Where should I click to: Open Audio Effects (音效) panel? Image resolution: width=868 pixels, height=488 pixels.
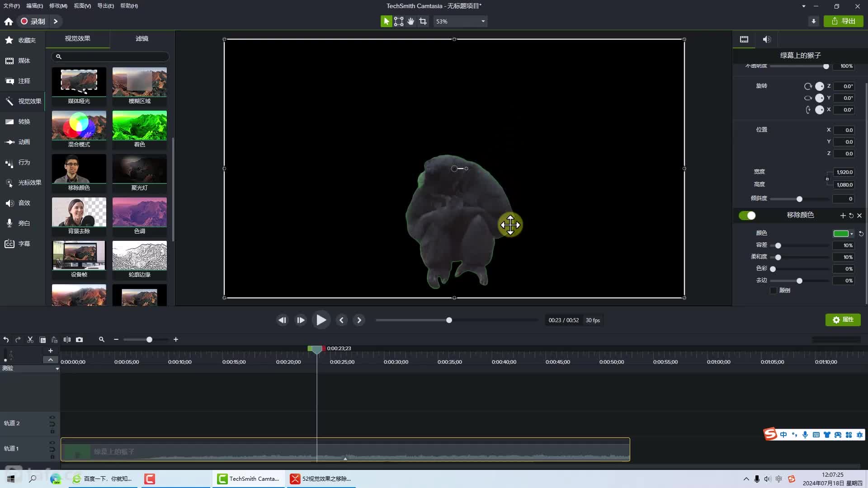point(23,203)
